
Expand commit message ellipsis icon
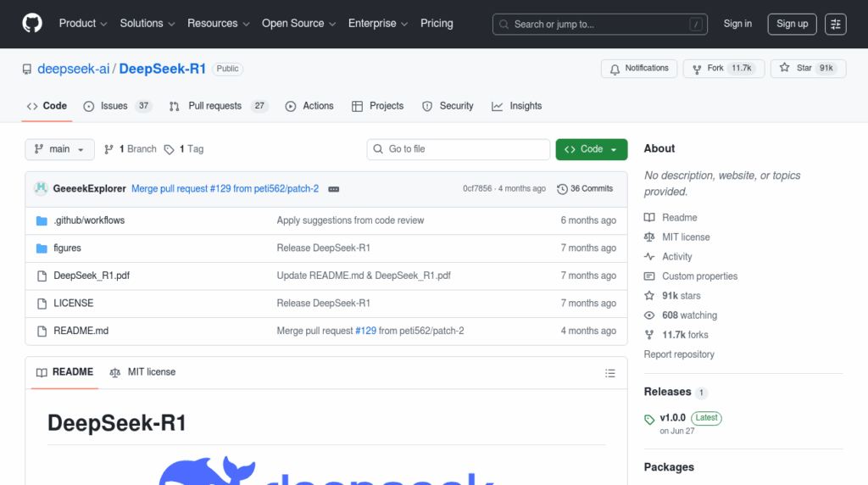333,189
